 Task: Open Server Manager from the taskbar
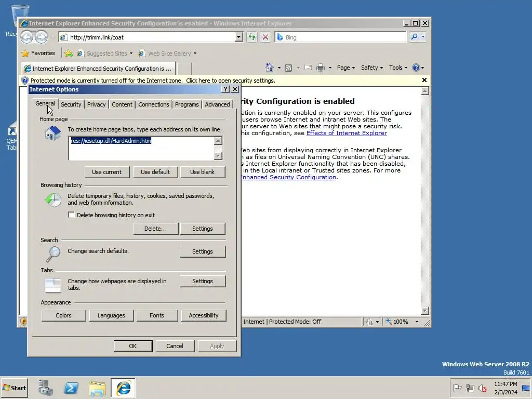[46, 388]
